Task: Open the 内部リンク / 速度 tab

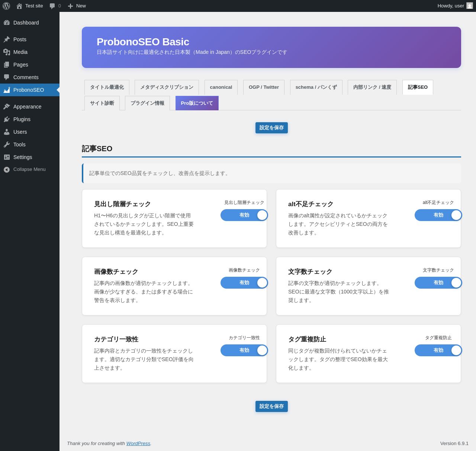Action: pyautogui.click(x=372, y=87)
